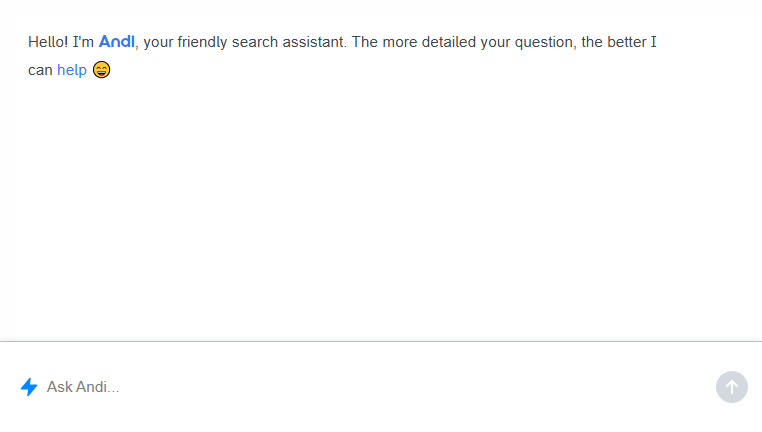Click the send arrow at right of input
The width and height of the screenshot is (762, 432).
point(731,387)
